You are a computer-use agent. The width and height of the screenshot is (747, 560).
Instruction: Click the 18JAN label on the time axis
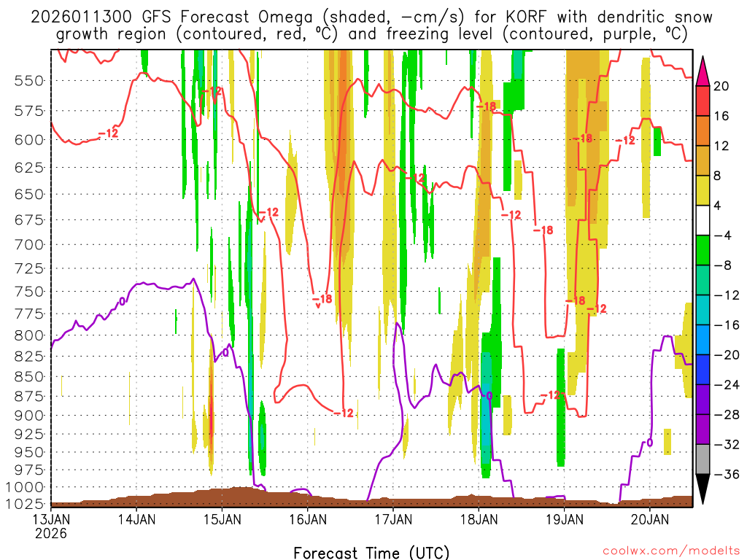click(479, 519)
